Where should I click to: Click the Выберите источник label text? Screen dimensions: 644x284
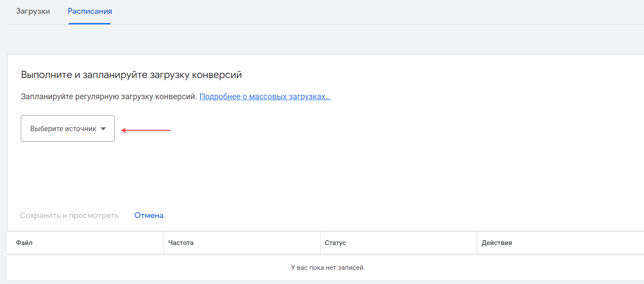[63, 129]
